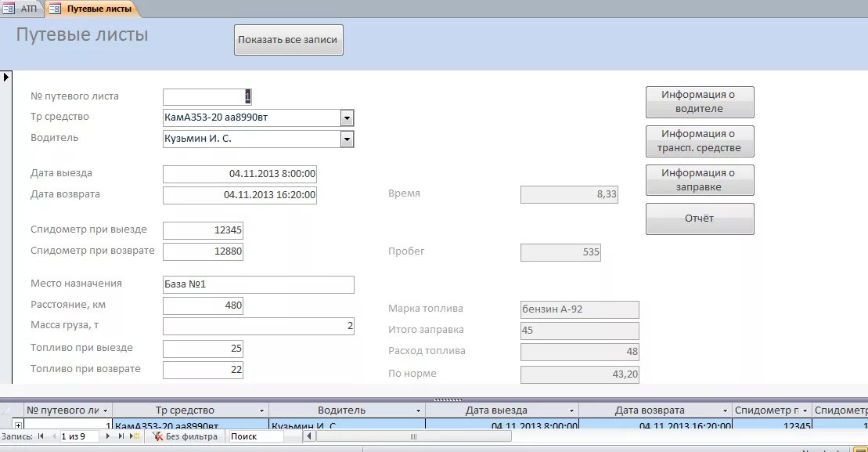
Task: Open 'Водитель' column header filter arrow
Action: (x=419, y=410)
